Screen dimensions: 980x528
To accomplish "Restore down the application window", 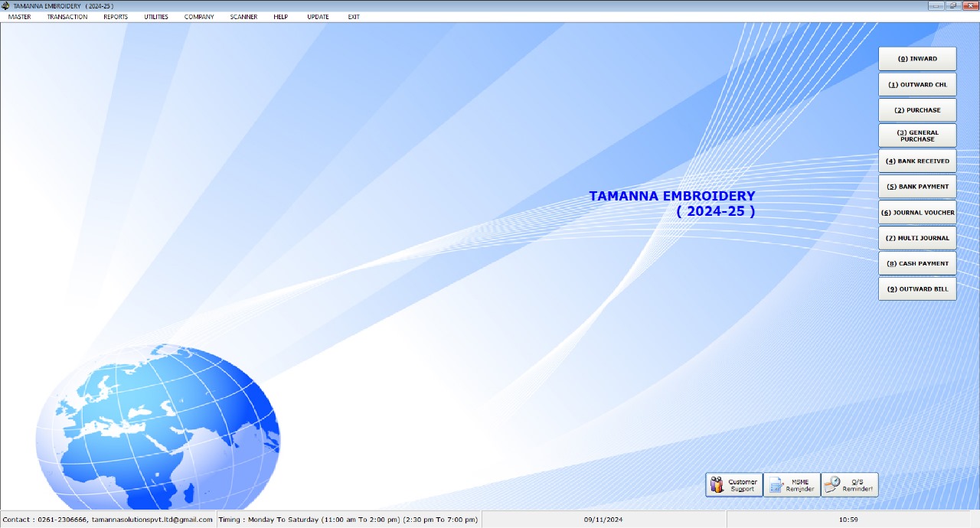I will (952, 5).
